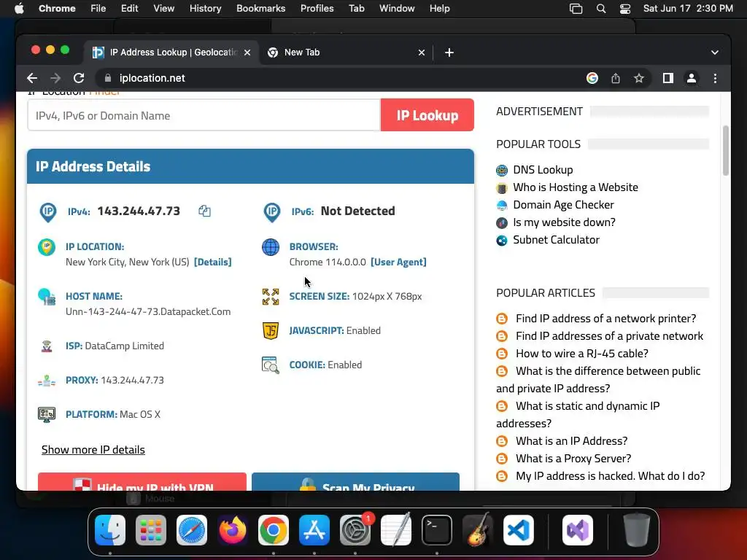Screen dimensions: 747x560
Task: Click the Browser globe icon
Action: [271, 247]
